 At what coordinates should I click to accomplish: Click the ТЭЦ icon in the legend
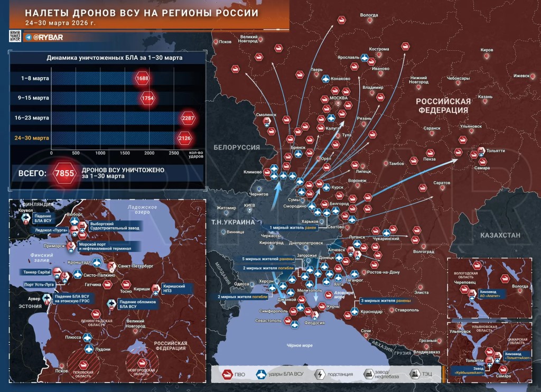(x=414, y=374)
